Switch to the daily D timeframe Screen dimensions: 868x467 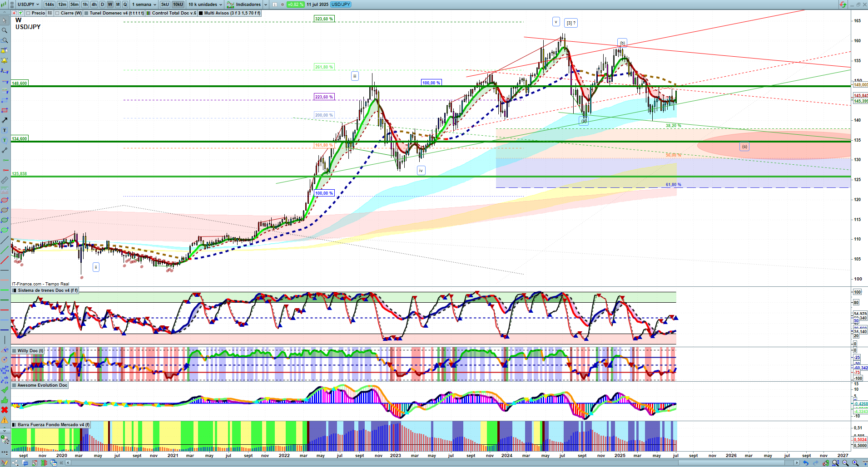tap(102, 5)
